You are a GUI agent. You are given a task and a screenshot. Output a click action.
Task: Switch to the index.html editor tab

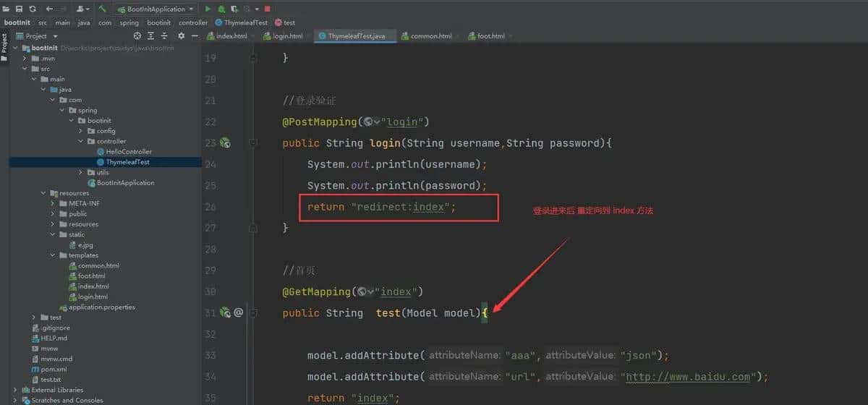233,35
